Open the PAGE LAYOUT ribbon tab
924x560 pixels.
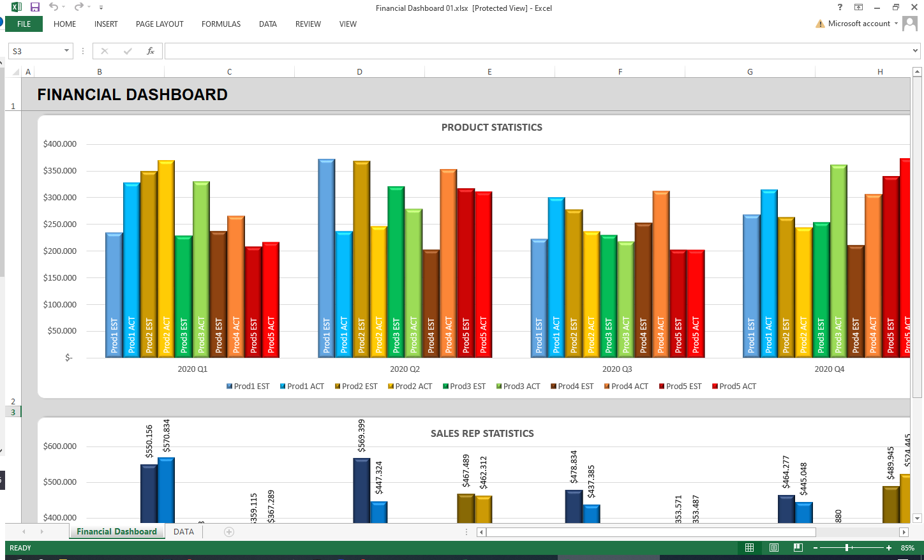click(160, 24)
